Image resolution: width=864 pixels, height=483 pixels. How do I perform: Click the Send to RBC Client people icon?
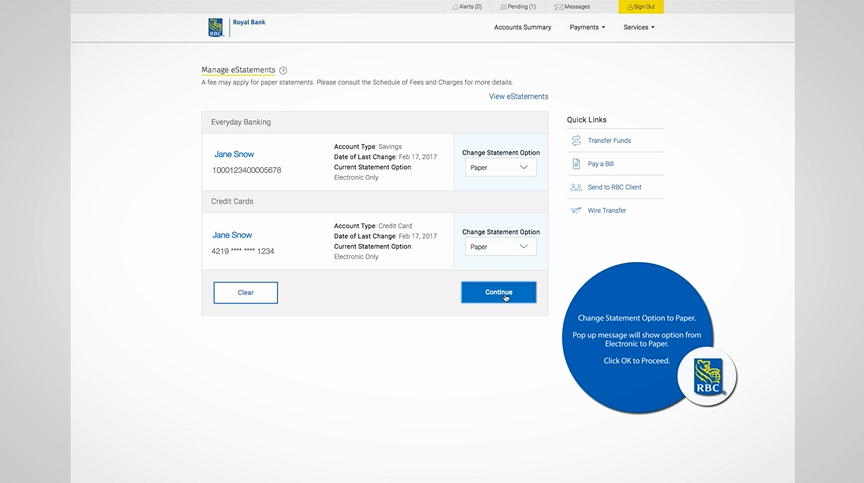pos(576,187)
